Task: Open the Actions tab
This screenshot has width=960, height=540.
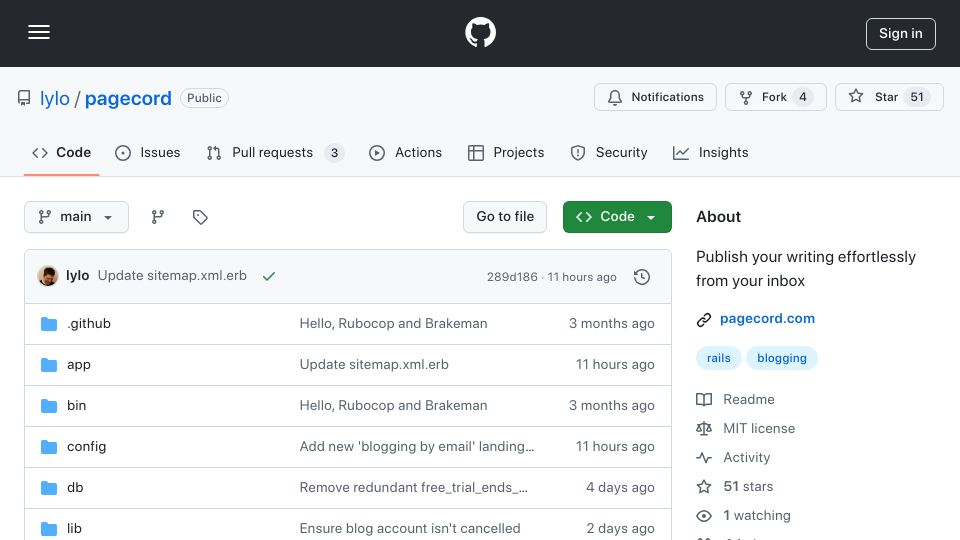Action: tap(405, 152)
